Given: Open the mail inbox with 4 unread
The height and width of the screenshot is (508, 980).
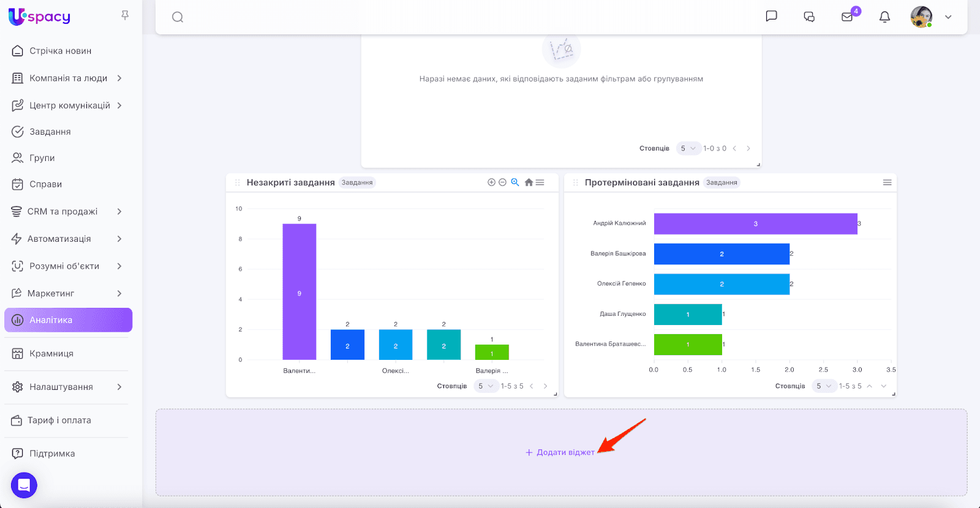Looking at the screenshot, I should pyautogui.click(x=848, y=17).
